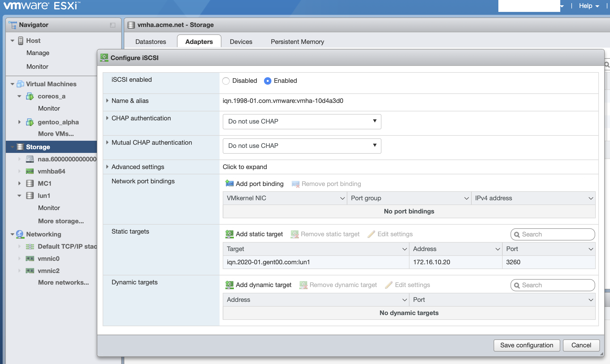
Task: Expand the gentoo_alpha tree node
Action: point(19,122)
